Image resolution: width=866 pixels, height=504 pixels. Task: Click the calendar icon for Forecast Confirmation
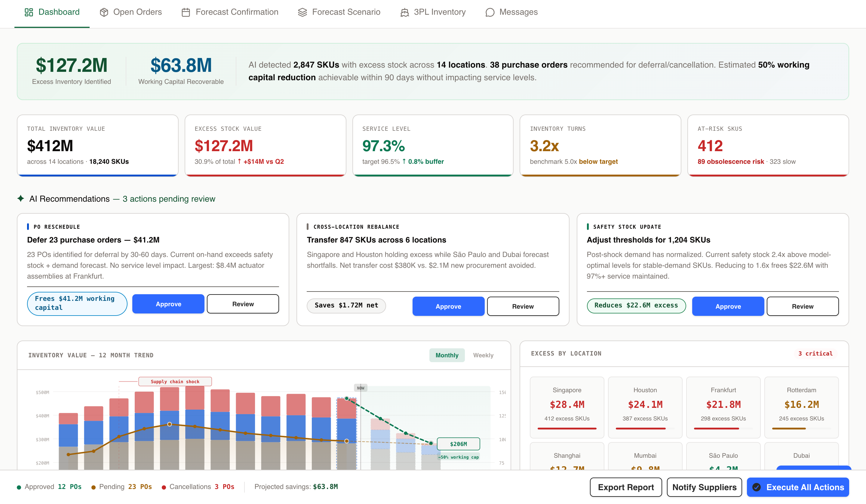pyautogui.click(x=186, y=12)
